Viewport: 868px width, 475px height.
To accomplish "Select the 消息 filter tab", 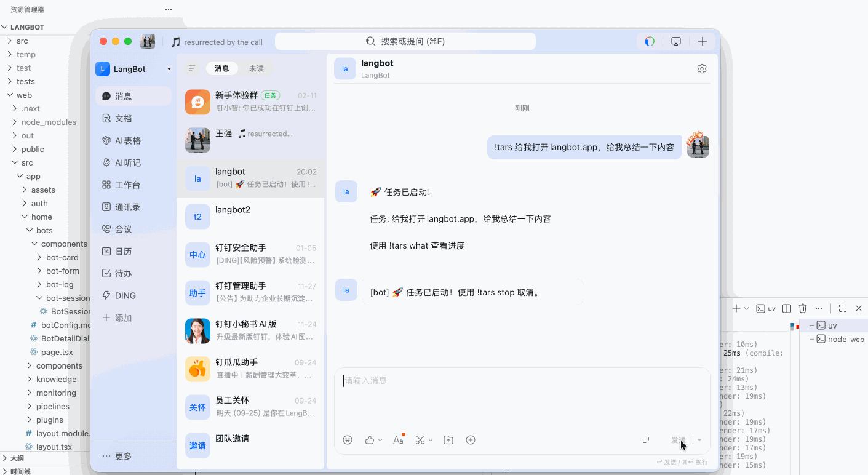I will pyautogui.click(x=222, y=68).
